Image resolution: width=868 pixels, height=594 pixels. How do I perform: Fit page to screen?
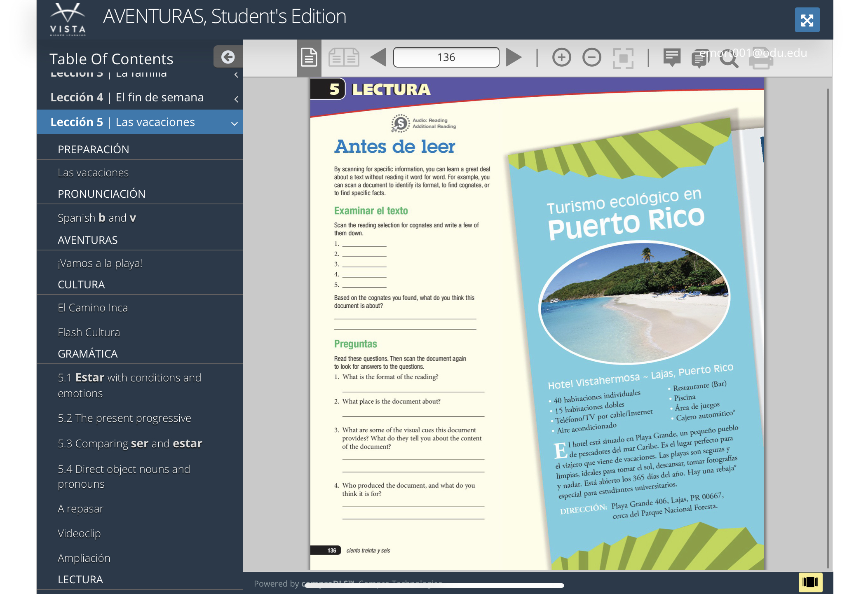[x=623, y=58]
